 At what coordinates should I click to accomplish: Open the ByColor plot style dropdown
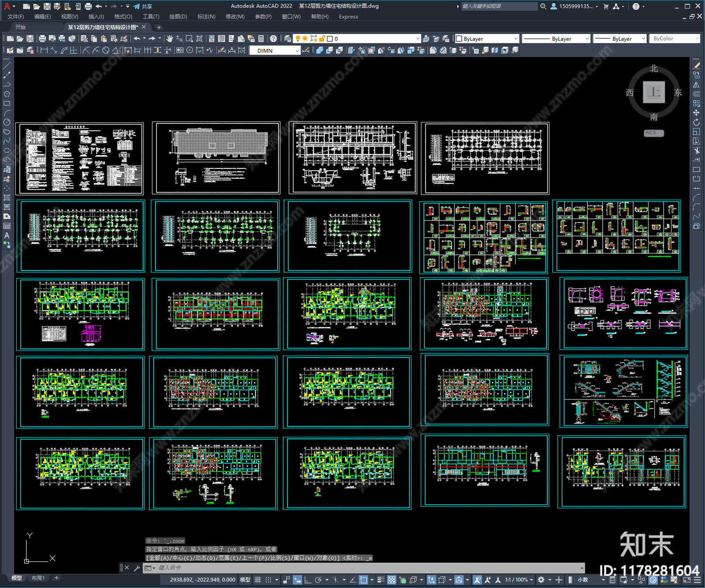(675, 39)
